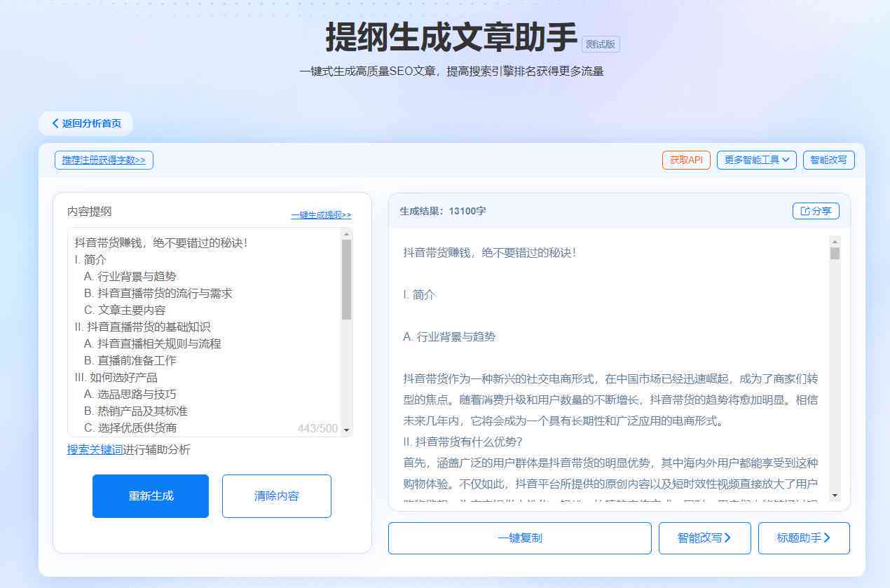The image size is (890, 588).
Task: Click the 提纲生成文章助手 page title
Action: point(451,38)
